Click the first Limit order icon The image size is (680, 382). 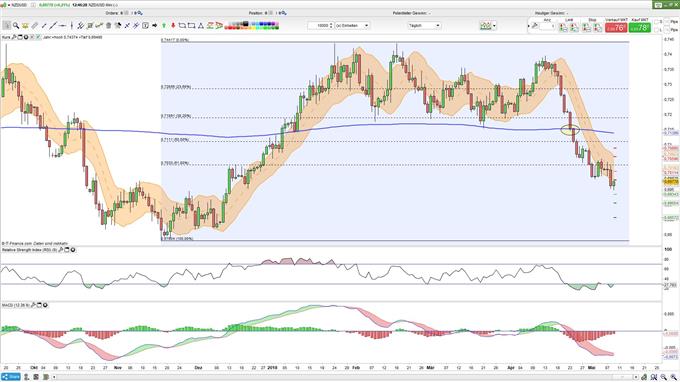point(562,28)
